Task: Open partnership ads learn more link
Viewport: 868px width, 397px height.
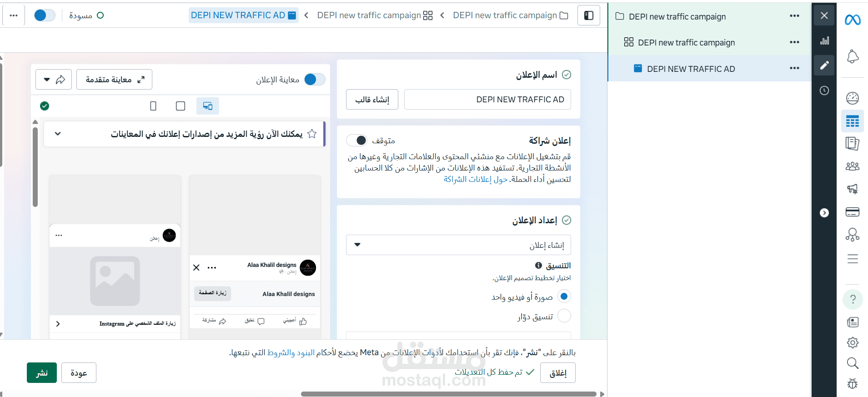Action: coord(476,179)
